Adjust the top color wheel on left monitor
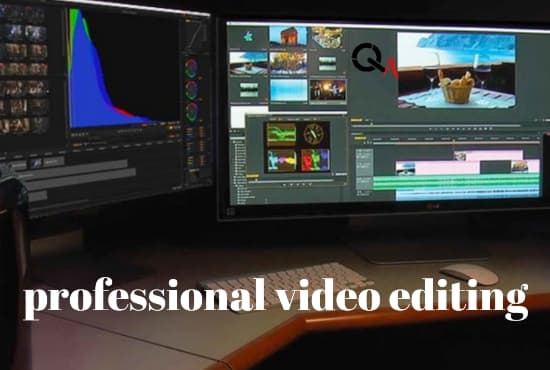Image resolution: width=550 pixels, height=370 pixels. (x=191, y=68)
